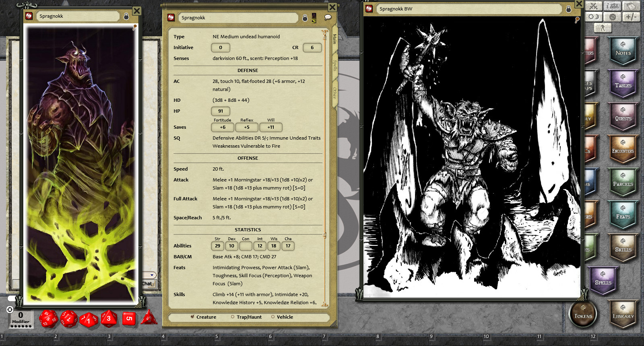
Task: Open the Combat Tracker crossed-swords icon
Action: coord(593,6)
